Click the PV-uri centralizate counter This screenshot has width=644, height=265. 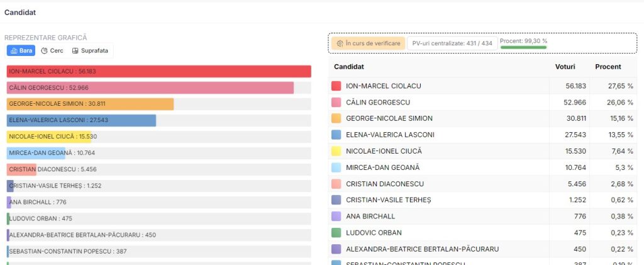(x=452, y=43)
